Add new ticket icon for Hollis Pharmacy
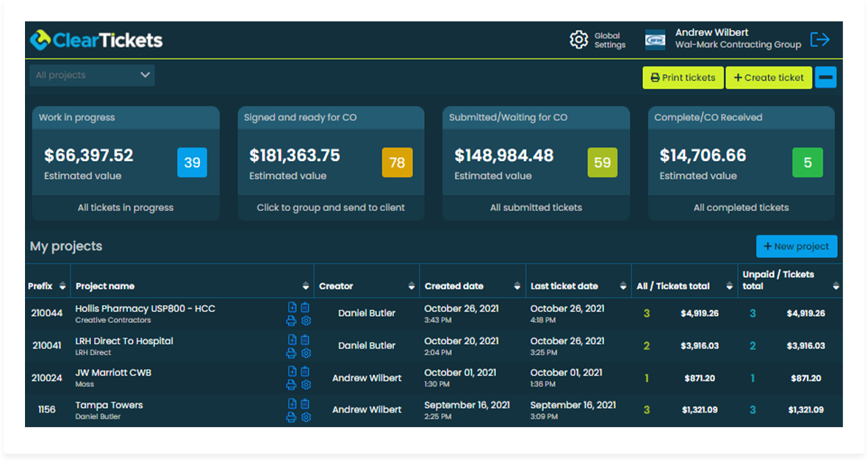This screenshot has height=461, width=868. [292, 308]
